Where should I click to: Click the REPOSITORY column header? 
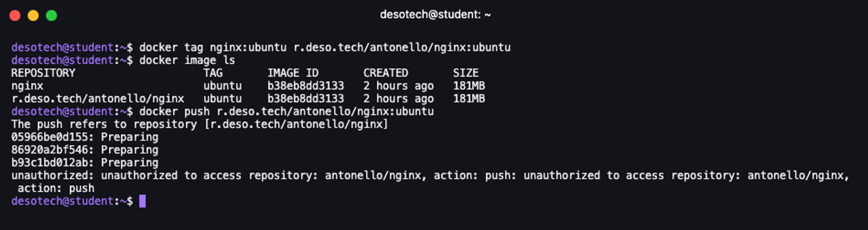click(43, 73)
